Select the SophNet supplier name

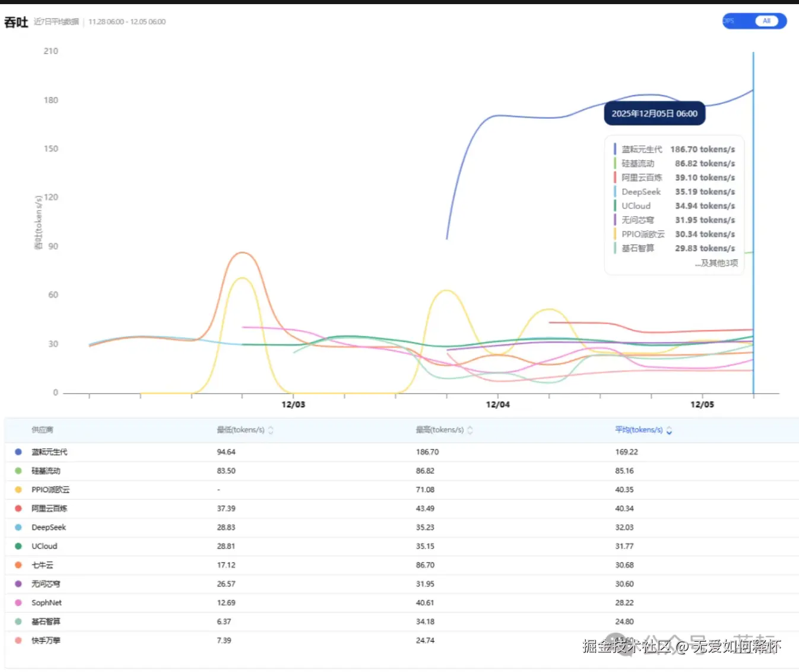click(46, 603)
